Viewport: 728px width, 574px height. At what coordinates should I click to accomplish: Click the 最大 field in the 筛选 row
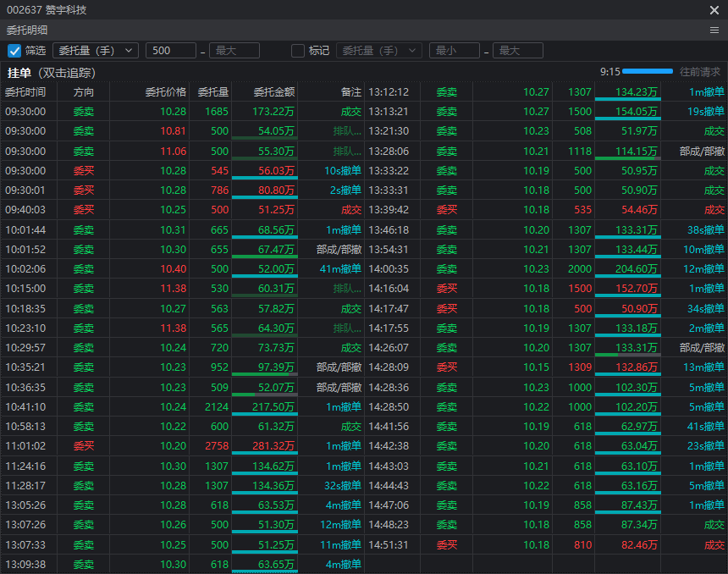coord(234,51)
